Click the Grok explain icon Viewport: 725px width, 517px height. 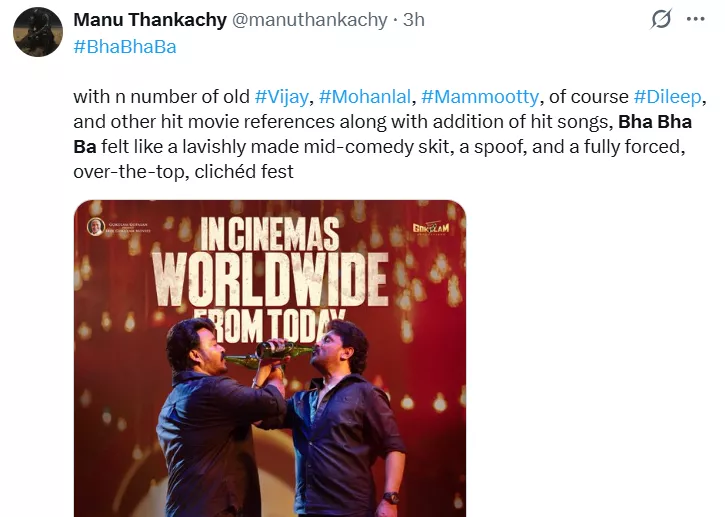661,19
